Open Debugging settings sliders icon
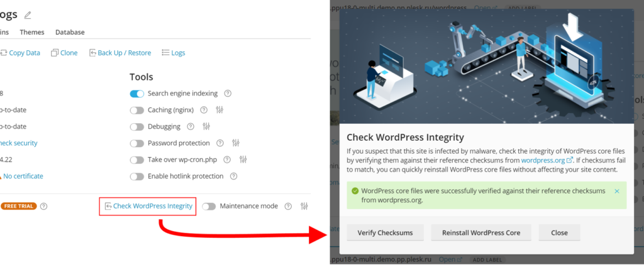 [x=206, y=126]
